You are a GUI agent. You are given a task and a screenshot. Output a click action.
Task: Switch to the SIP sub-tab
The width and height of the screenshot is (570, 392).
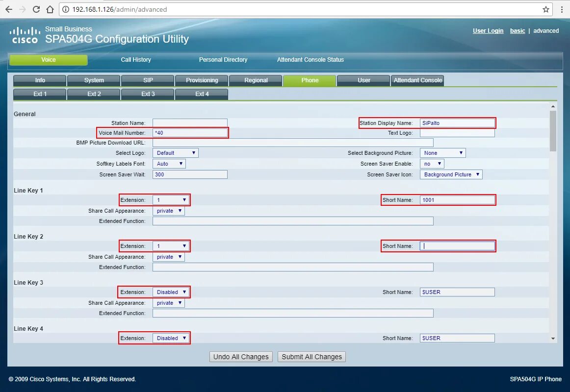(x=148, y=80)
